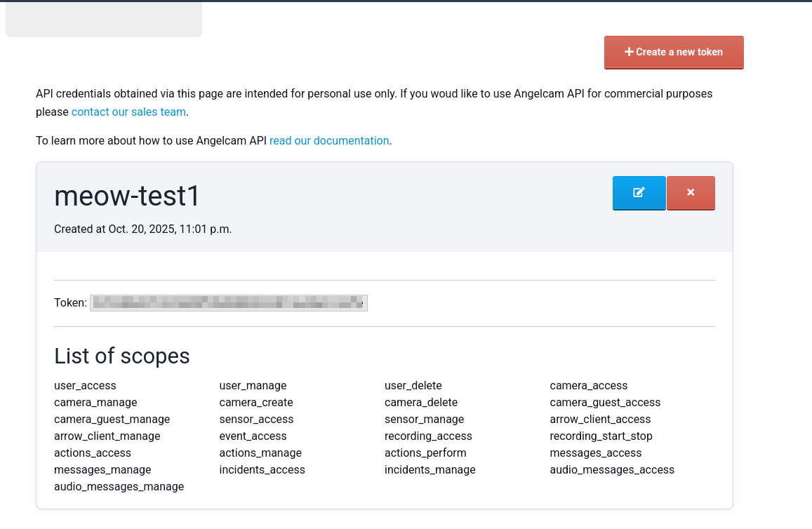Screen dimensions: 812x529
Task: Delete the meow-test1 token with X icon
Action: coord(691,193)
